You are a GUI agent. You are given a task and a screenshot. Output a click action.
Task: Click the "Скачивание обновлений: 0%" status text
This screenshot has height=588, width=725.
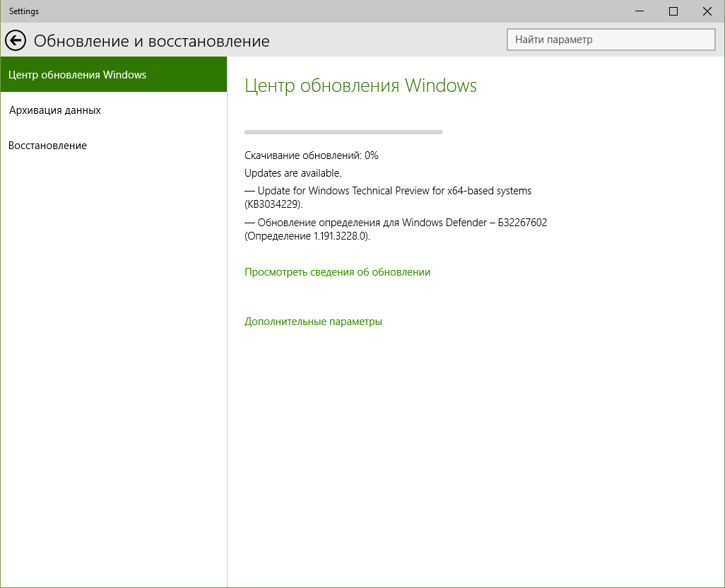(311, 155)
